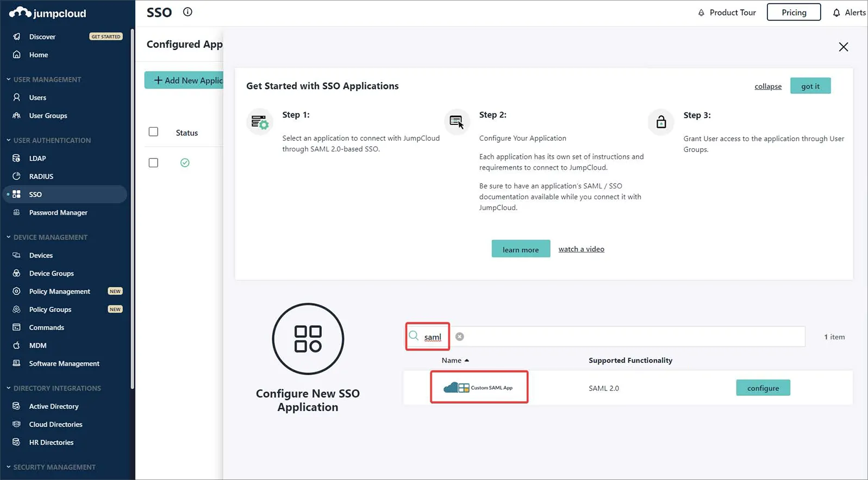
Task: Click the SAML 2.0 functionality text
Action: point(604,388)
